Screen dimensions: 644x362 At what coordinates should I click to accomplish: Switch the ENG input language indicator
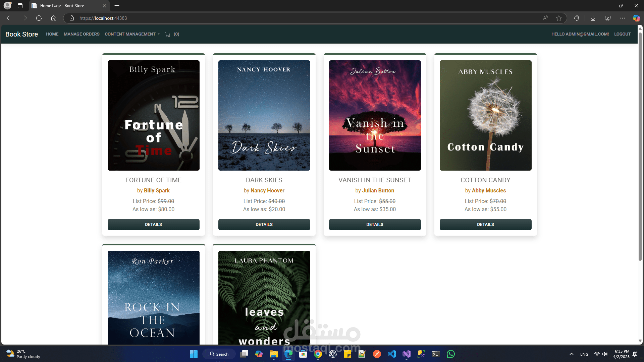pos(584,354)
